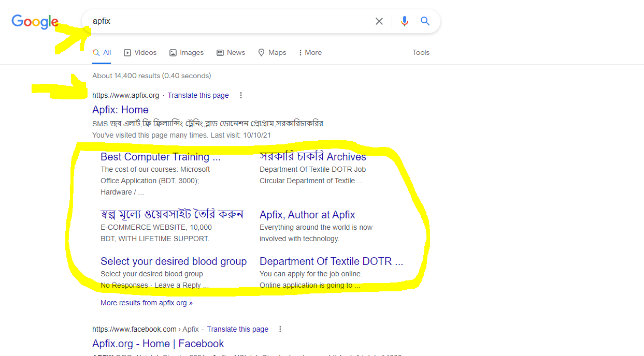Open Apfix.org - Home | Facebook result

click(158, 344)
